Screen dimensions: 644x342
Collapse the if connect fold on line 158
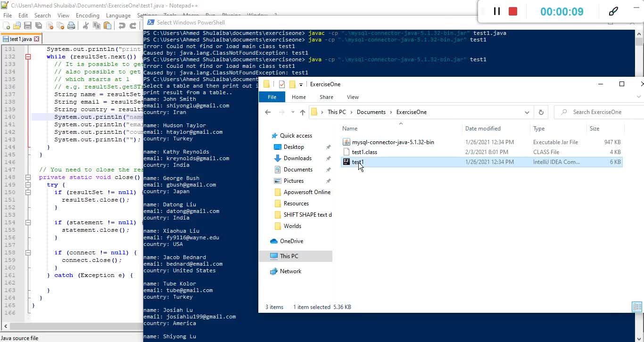pyautogui.click(x=28, y=252)
